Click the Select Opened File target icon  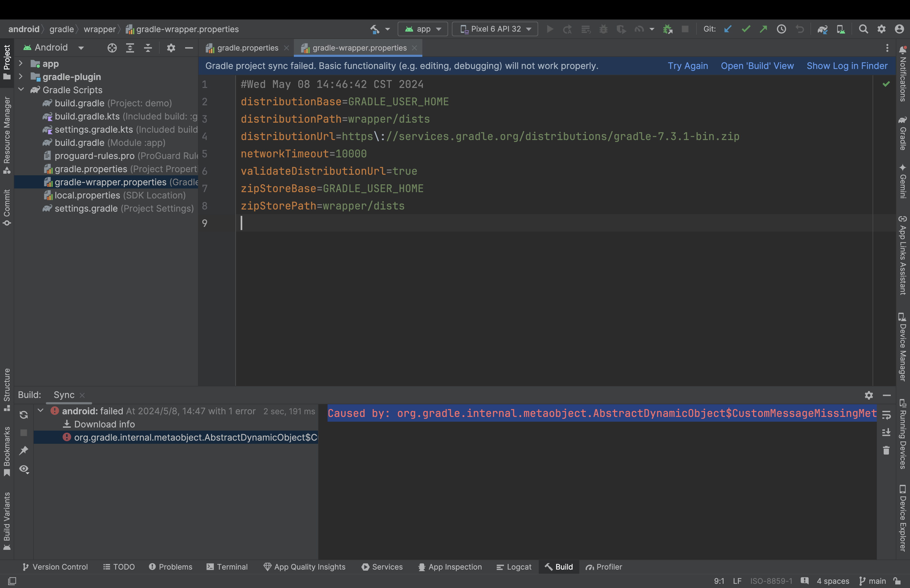point(112,48)
